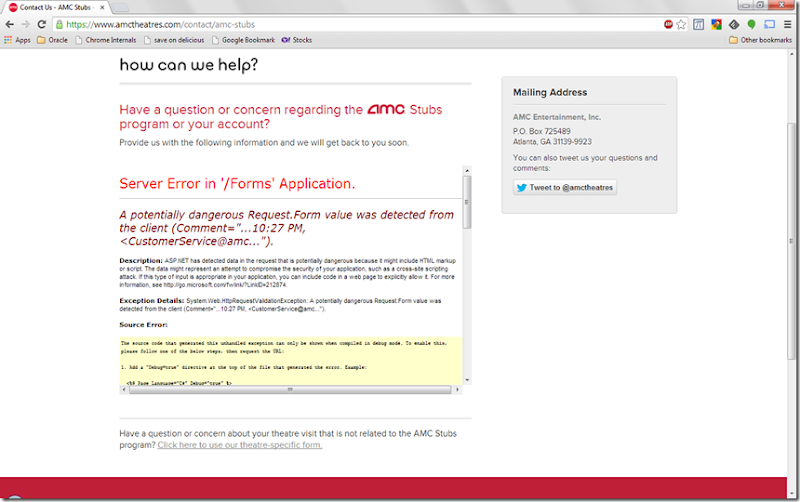Image resolution: width=800 pixels, height=502 pixels.
Task: Click the colorful puzzle extension icon
Action: pos(716,24)
